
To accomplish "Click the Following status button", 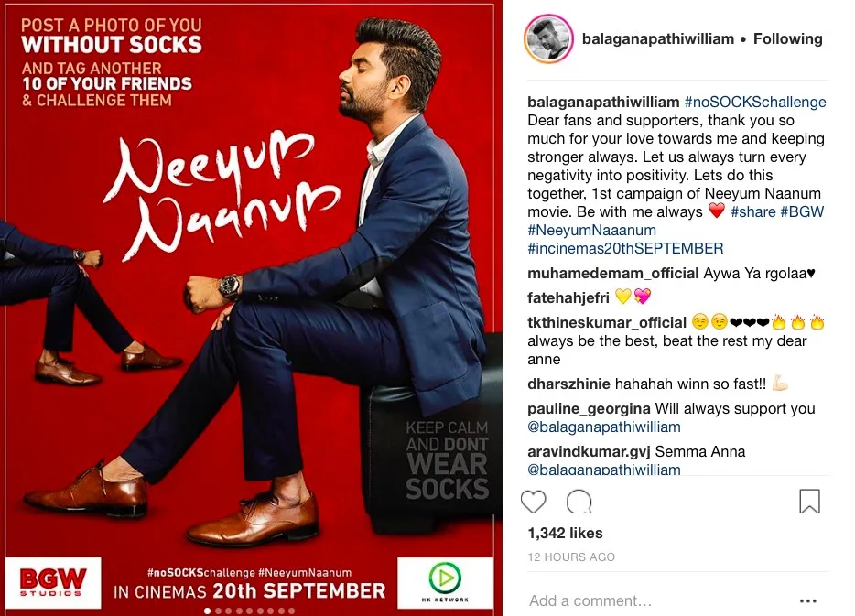I will (787, 39).
